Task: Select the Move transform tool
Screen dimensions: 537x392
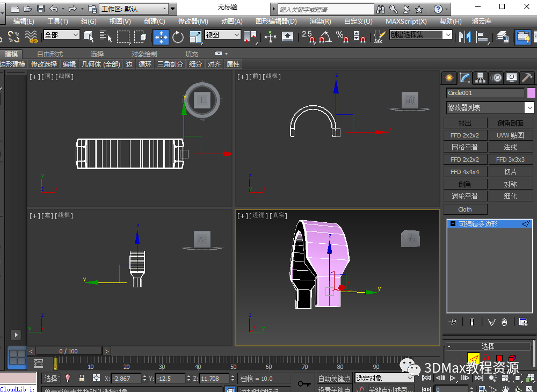Action: click(x=161, y=37)
